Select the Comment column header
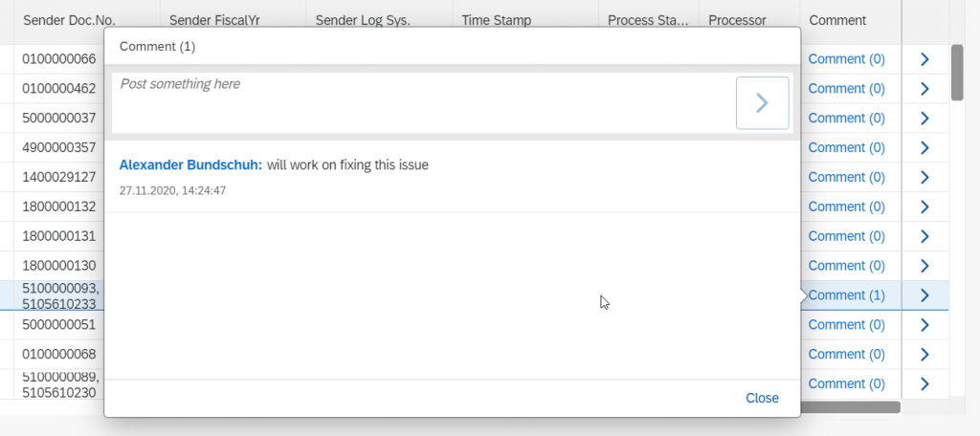The width and height of the screenshot is (980, 436). tap(837, 21)
